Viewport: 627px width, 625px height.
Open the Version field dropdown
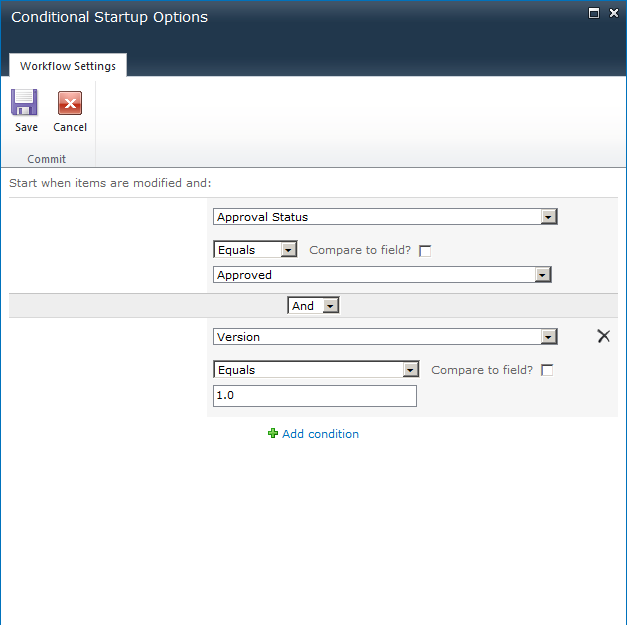click(x=385, y=337)
